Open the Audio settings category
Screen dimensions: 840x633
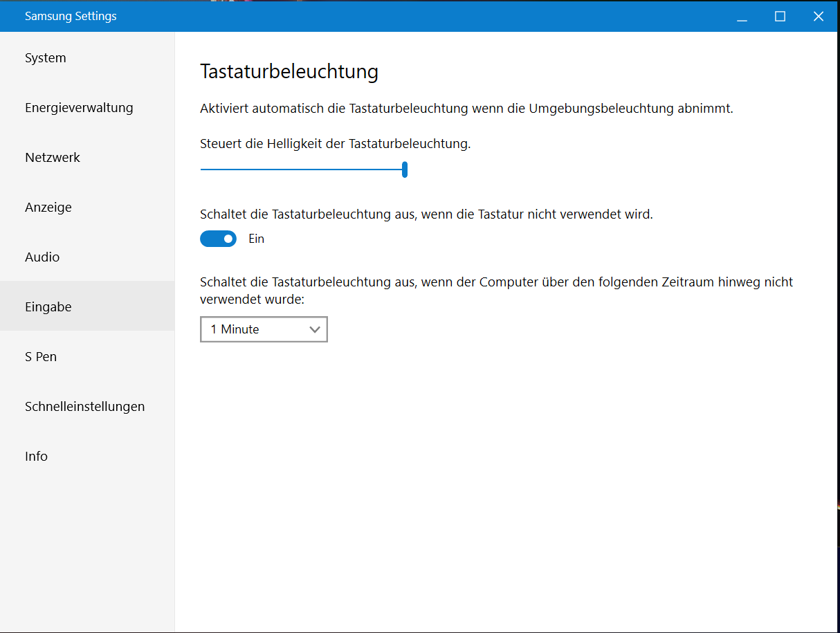click(42, 257)
